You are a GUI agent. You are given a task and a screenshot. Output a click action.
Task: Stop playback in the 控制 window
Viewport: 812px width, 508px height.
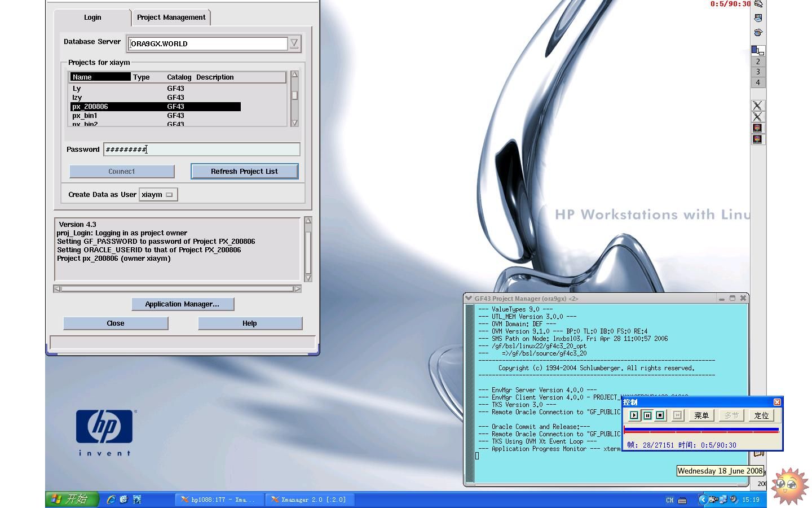pyautogui.click(x=660, y=415)
